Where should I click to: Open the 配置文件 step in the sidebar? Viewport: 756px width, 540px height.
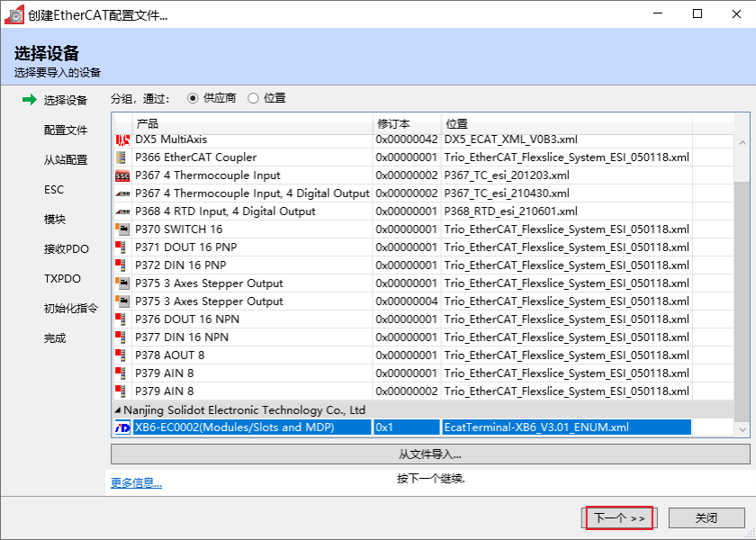point(63,128)
